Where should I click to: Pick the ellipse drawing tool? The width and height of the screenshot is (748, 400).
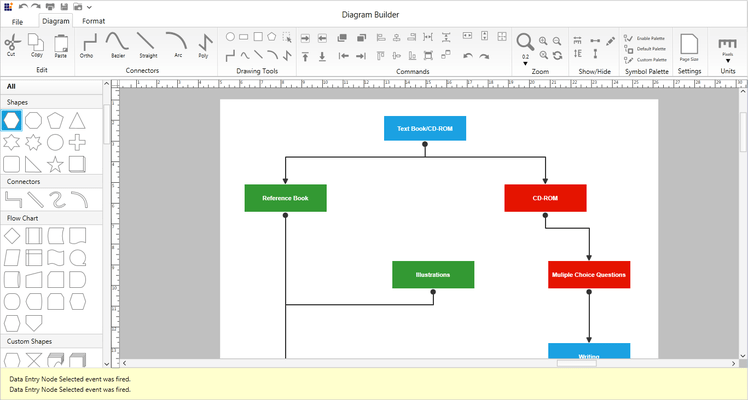[x=230, y=37]
